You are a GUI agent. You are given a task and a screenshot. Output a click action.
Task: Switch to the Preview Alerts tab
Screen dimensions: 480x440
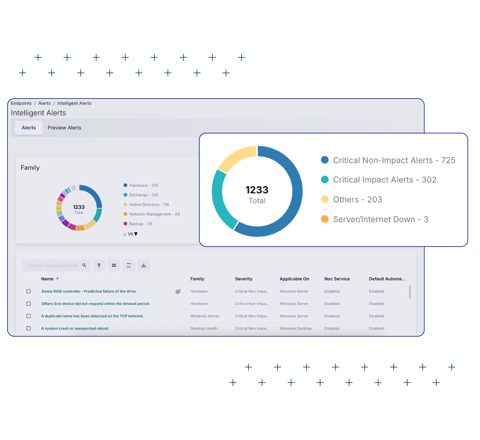click(x=64, y=128)
